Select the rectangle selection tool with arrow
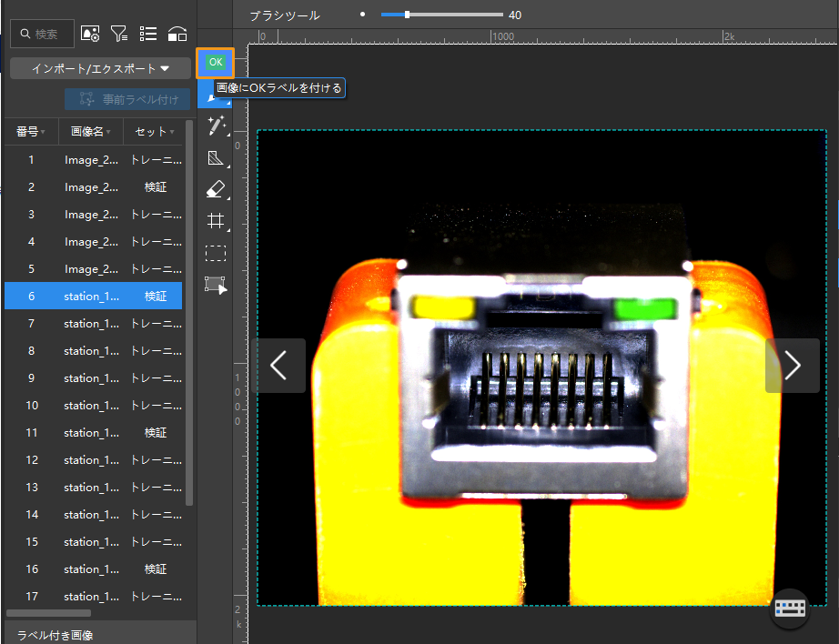Screen dimensions: 839x644 pyautogui.click(x=216, y=284)
